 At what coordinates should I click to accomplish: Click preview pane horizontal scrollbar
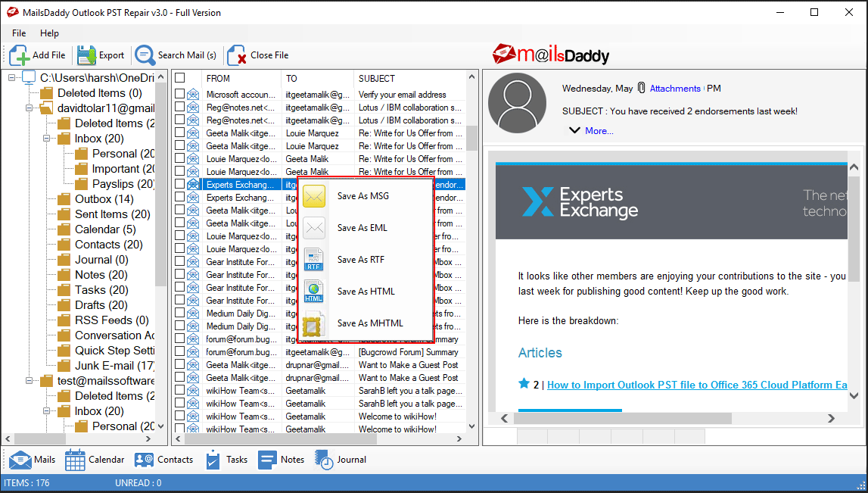(x=623, y=419)
